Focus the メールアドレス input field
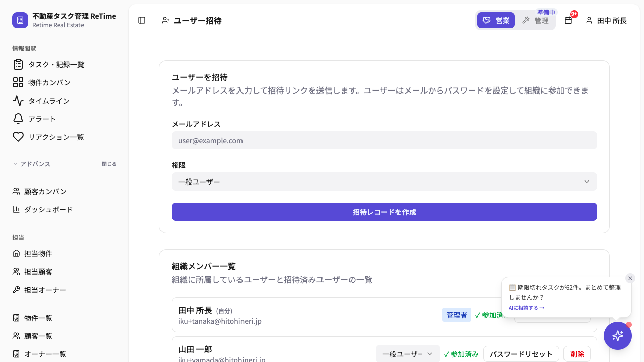 (384, 140)
